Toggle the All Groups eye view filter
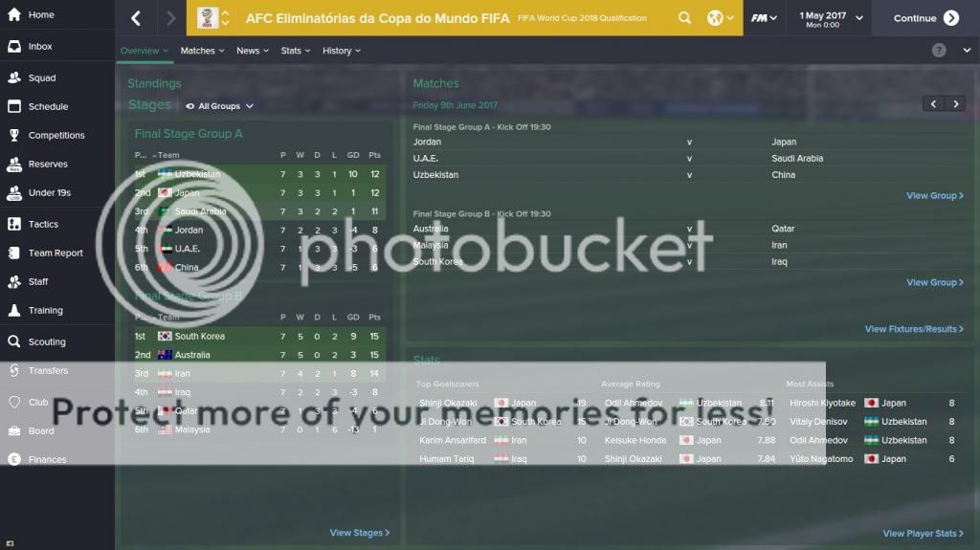 [x=219, y=106]
